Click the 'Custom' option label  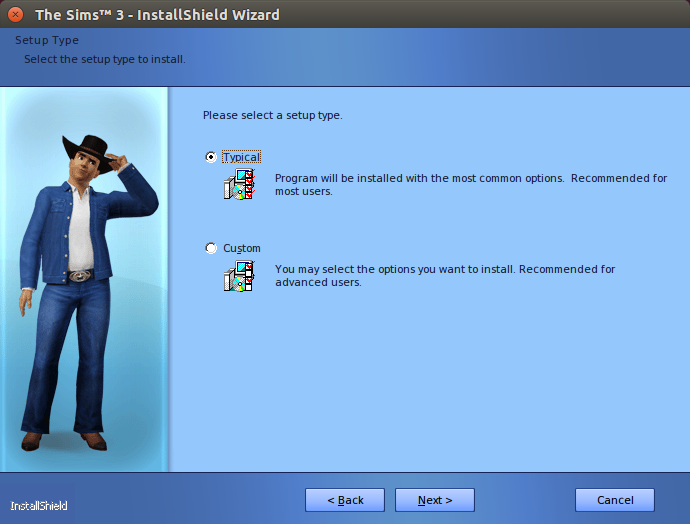point(242,248)
